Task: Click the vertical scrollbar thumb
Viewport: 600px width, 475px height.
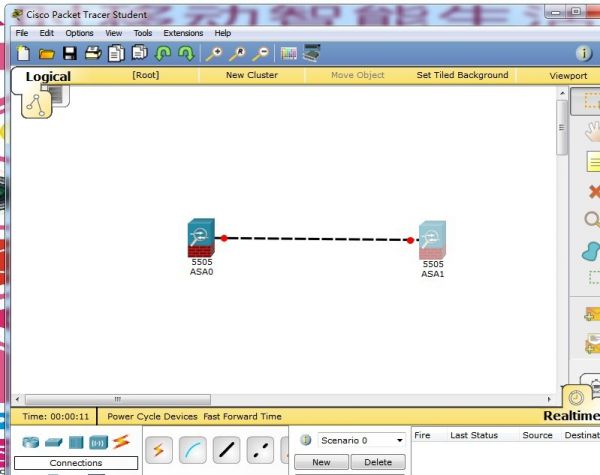Action: pos(562,127)
